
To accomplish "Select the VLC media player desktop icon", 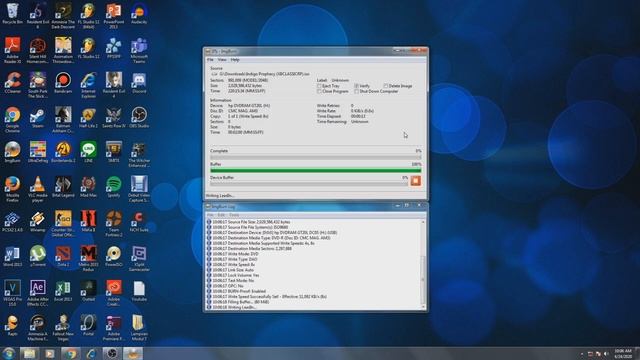I will (38, 189).
